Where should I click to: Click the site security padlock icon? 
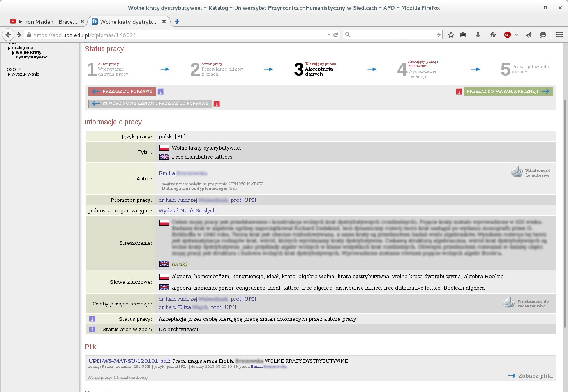click(29, 35)
